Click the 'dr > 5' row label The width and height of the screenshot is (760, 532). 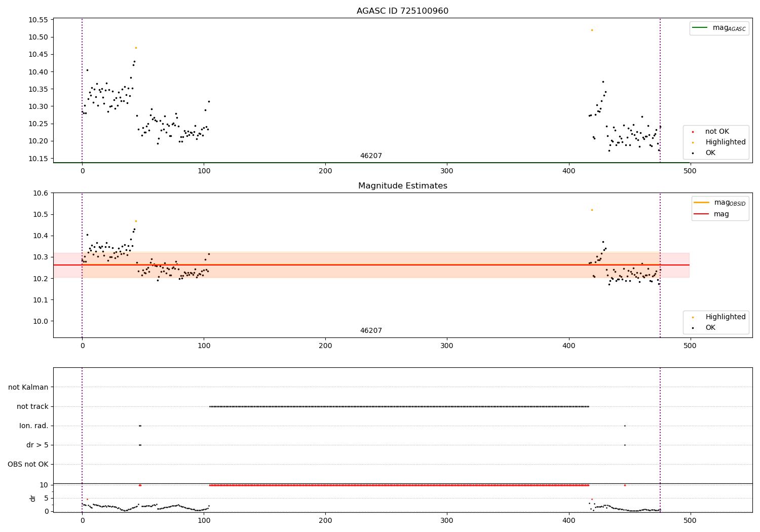37,445
